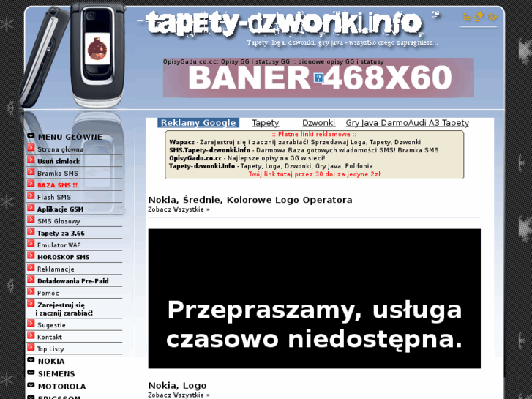Open the Dzwonki ad link in top bar
Viewport: 532px width, 399px height.
[318, 122]
